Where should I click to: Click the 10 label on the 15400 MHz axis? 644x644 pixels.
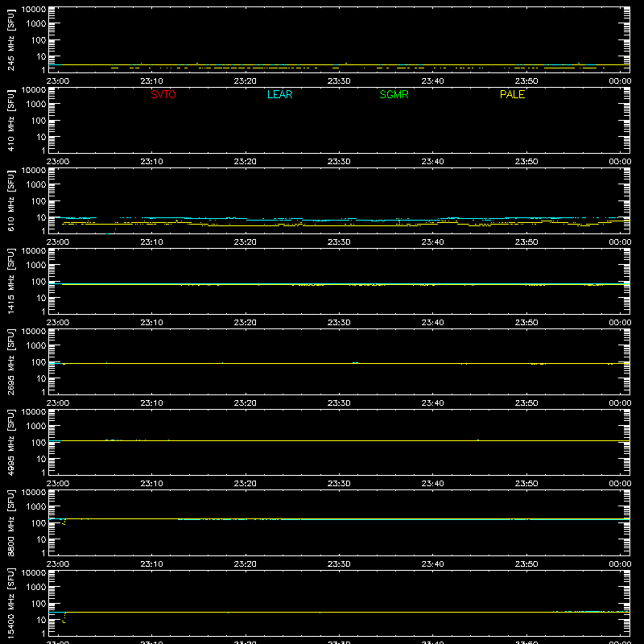(x=41, y=620)
